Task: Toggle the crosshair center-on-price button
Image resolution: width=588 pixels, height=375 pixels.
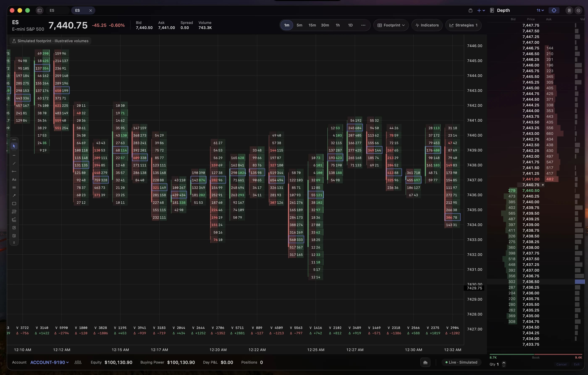Action: (554, 10)
